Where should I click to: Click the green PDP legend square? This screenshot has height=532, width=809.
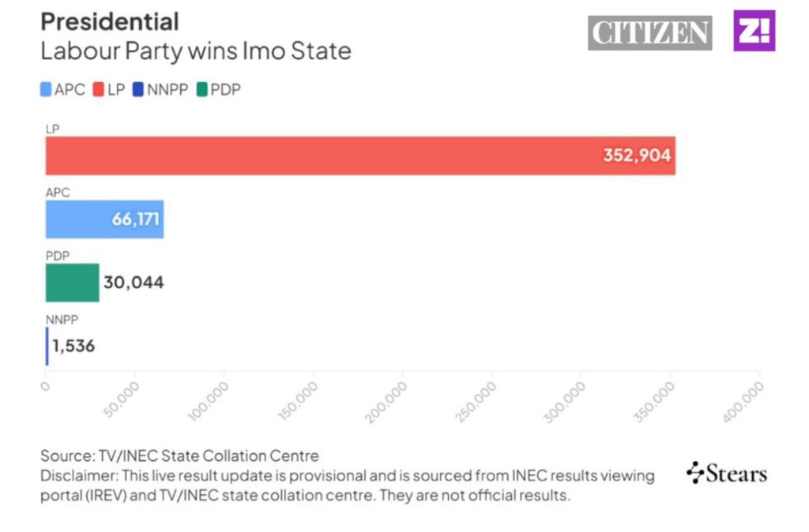201,90
